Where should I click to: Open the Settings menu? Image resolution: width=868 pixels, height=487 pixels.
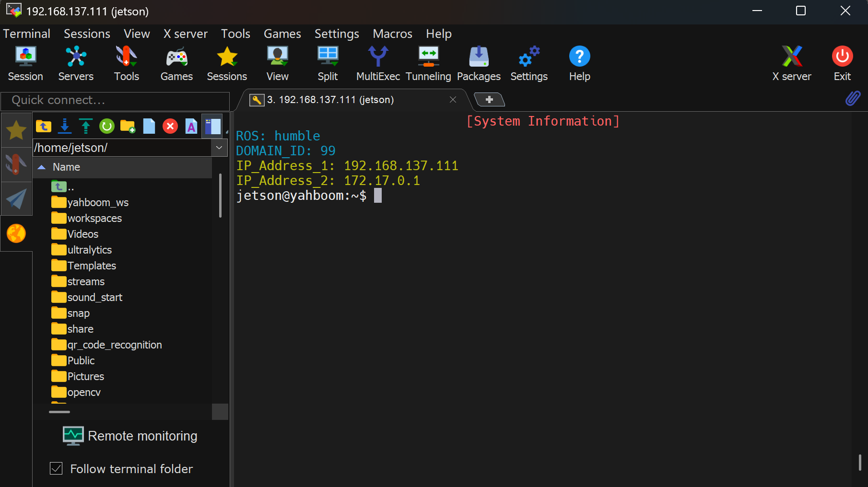pos(337,34)
